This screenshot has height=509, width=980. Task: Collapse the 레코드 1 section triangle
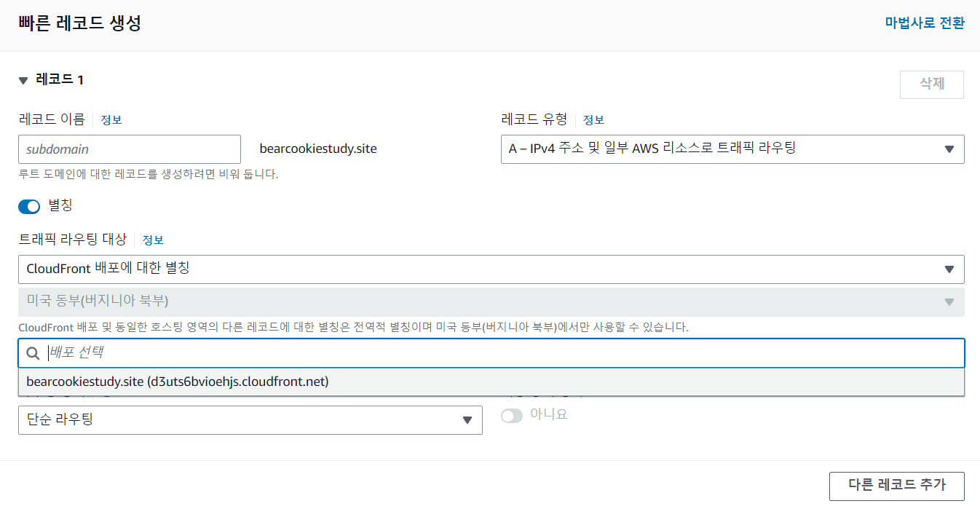tap(23, 80)
